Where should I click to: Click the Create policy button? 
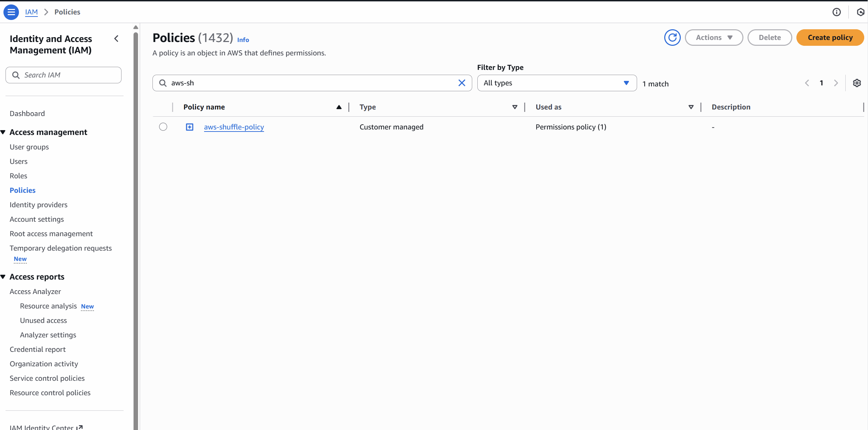(830, 38)
